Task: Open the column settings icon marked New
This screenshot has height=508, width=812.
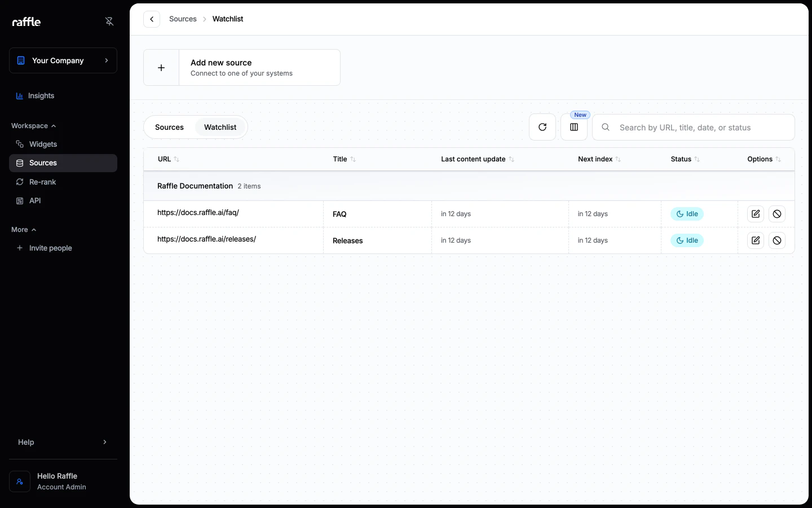Action: (574, 127)
